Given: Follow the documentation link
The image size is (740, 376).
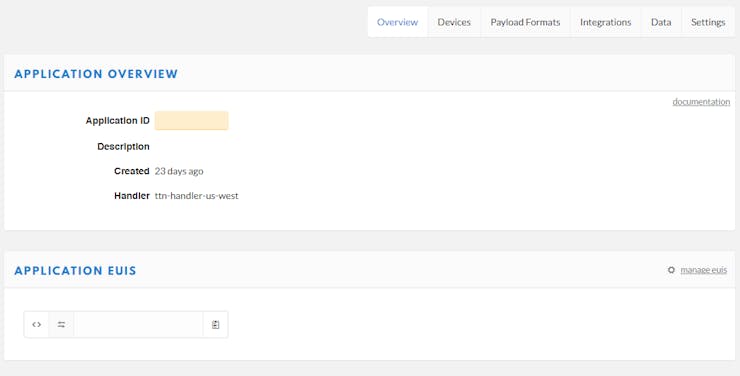Looking at the screenshot, I should pyautogui.click(x=701, y=102).
